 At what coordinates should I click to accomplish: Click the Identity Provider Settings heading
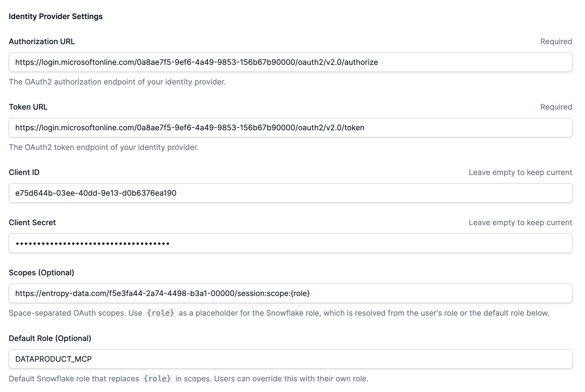click(56, 16)
